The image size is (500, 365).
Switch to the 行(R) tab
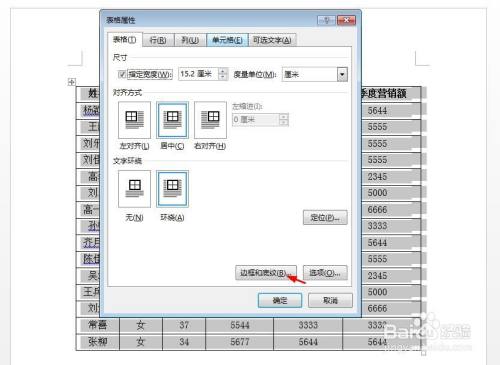pyautogui.click(x=158, y=40)
